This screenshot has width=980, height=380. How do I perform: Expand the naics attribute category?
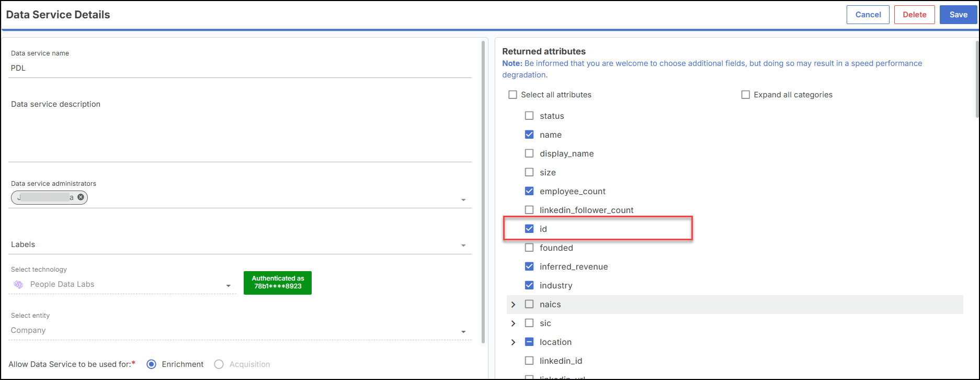(x=513, y=305)
